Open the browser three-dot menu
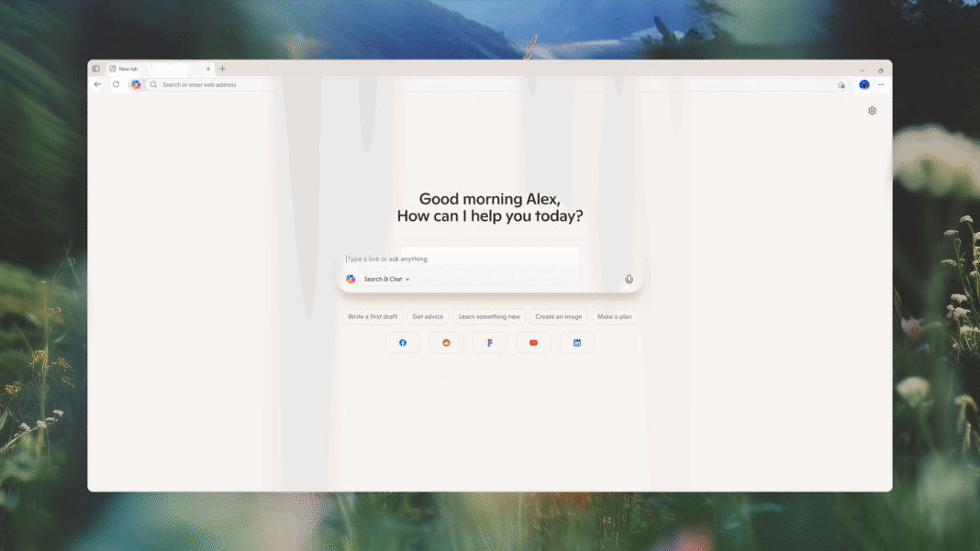The width and height of the screenshot is (980, 551). coord(880,83)
